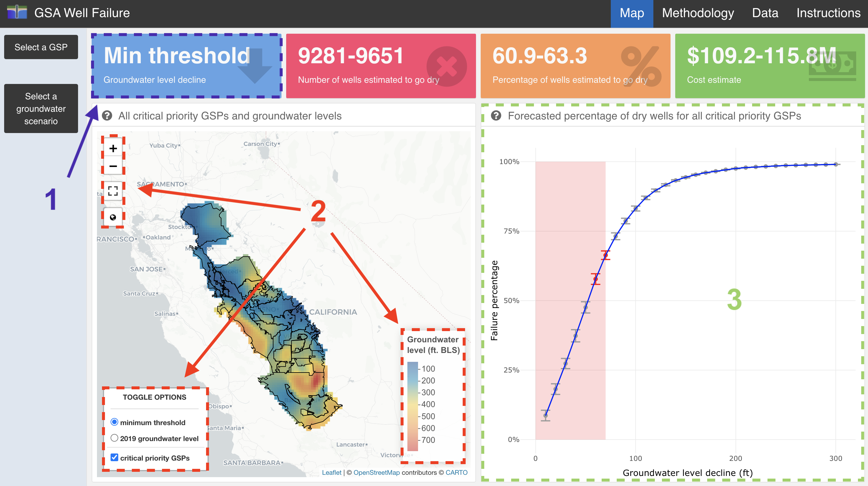
Task: Click the groundwater level color gradient legend
Action: [412, 406]
